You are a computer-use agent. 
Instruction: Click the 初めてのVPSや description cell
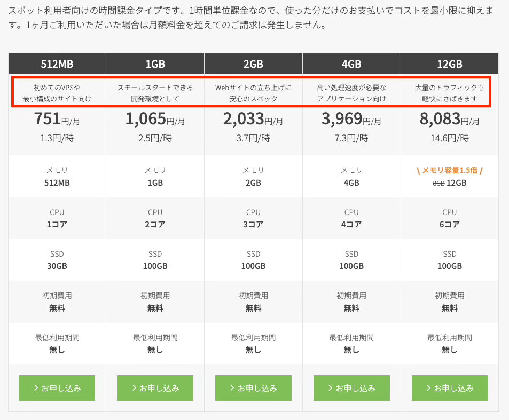pyautogui.click(x=56, y=90)
